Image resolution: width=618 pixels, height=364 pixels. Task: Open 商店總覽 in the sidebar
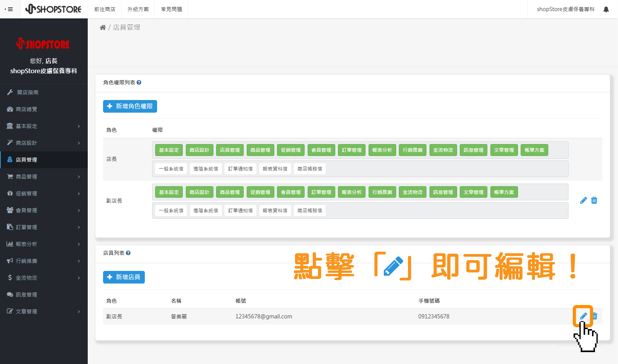pyautogui.click(x=44, y=109)
